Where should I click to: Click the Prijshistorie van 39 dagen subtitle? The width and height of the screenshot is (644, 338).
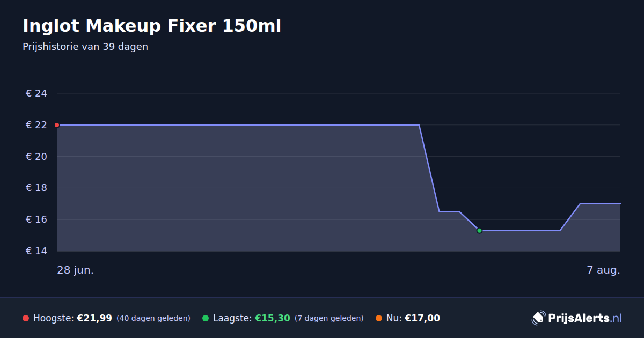tap(85, 47)
